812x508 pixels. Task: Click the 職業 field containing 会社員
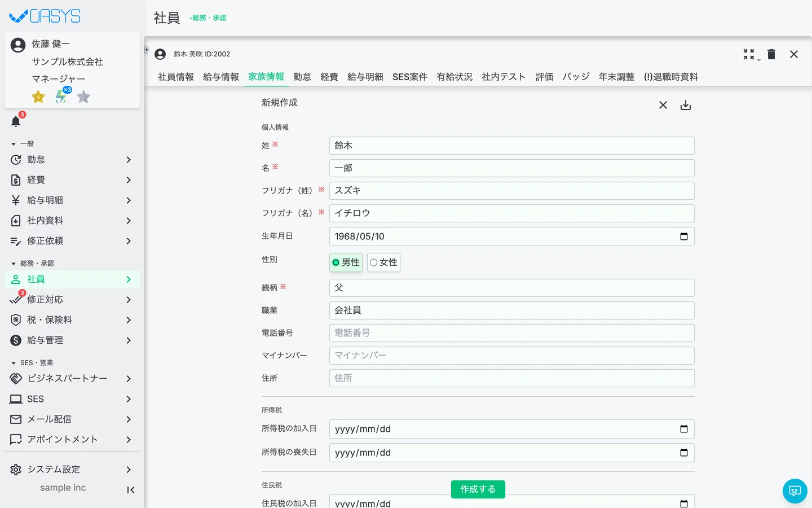point(512,310)
